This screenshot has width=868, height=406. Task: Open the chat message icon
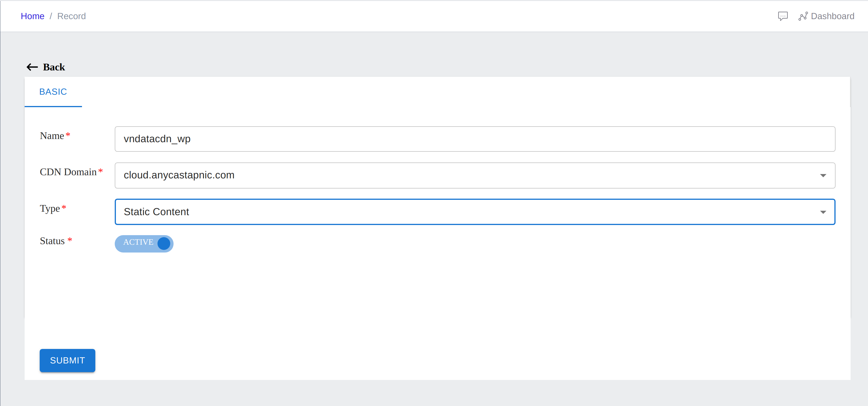pyautogui.click(x=783, y=16)
